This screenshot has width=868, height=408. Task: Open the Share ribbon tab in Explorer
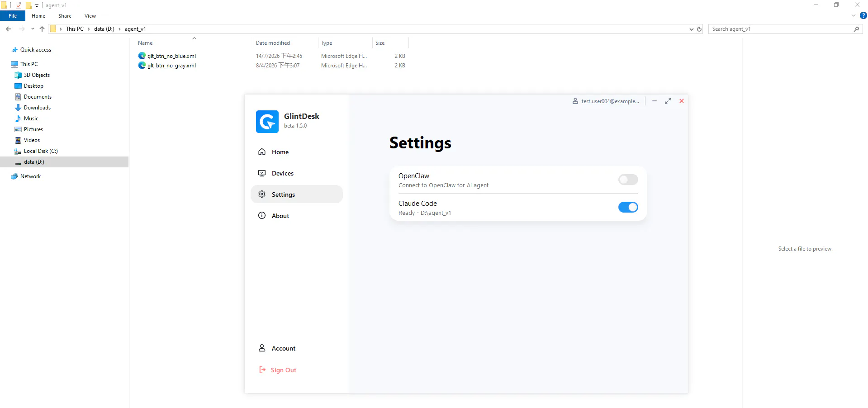[x=65, y=16]
